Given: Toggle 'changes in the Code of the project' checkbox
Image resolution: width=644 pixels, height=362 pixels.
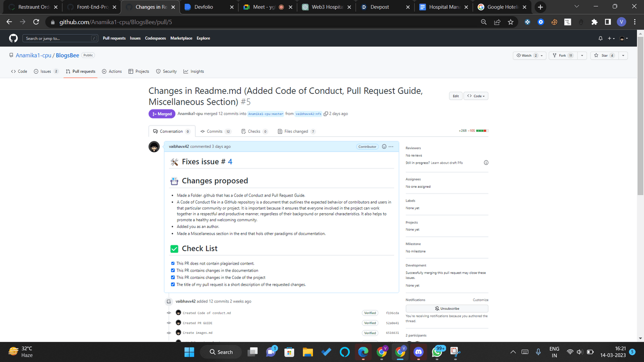Looking at the screenshot, I should [173, 278].
